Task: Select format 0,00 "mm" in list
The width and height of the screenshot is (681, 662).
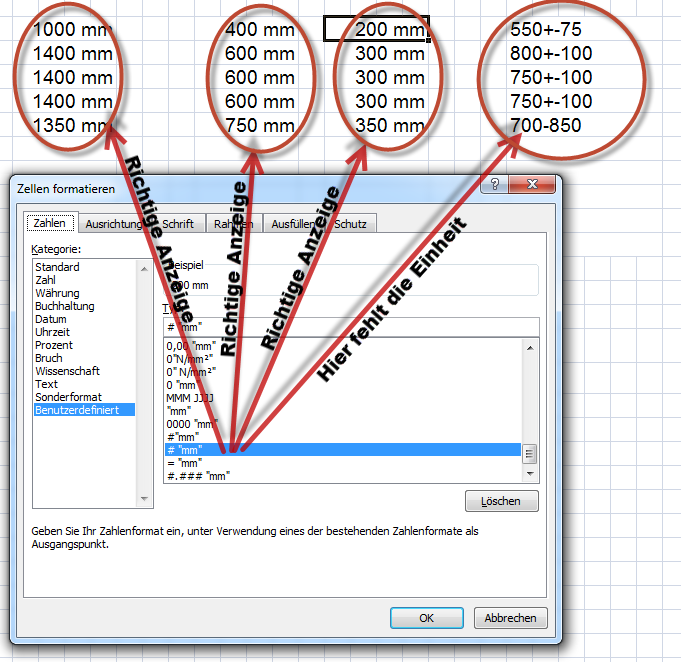Action: click(x=343, y=346)
